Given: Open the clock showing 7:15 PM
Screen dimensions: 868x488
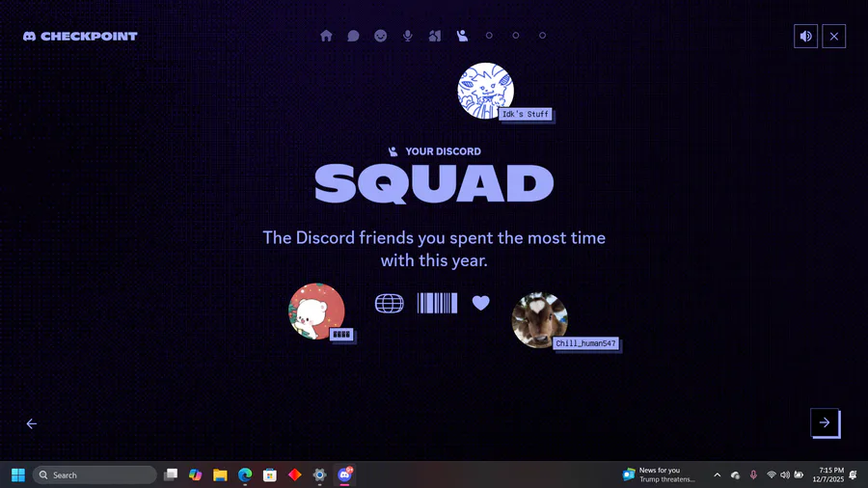Looking at the screenshot, I should coord(828,474).
